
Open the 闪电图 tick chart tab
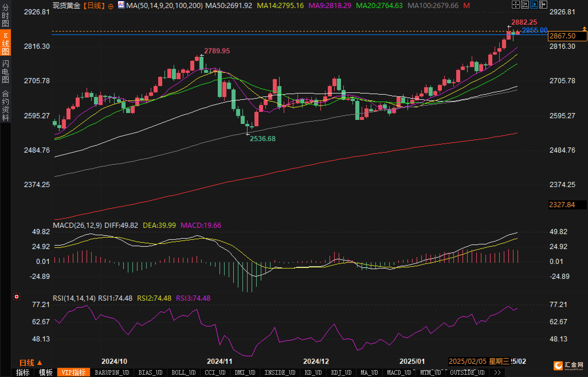(x=5, y=71)
